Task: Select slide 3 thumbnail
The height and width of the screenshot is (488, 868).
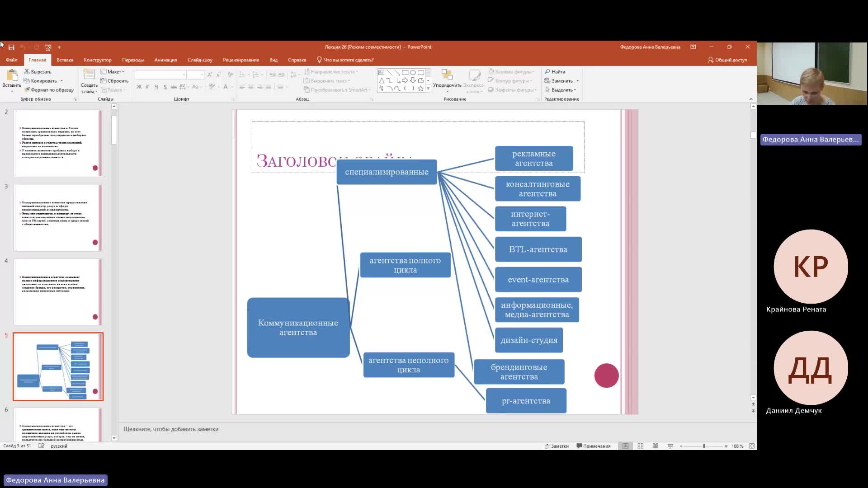Action: [58, 217]
